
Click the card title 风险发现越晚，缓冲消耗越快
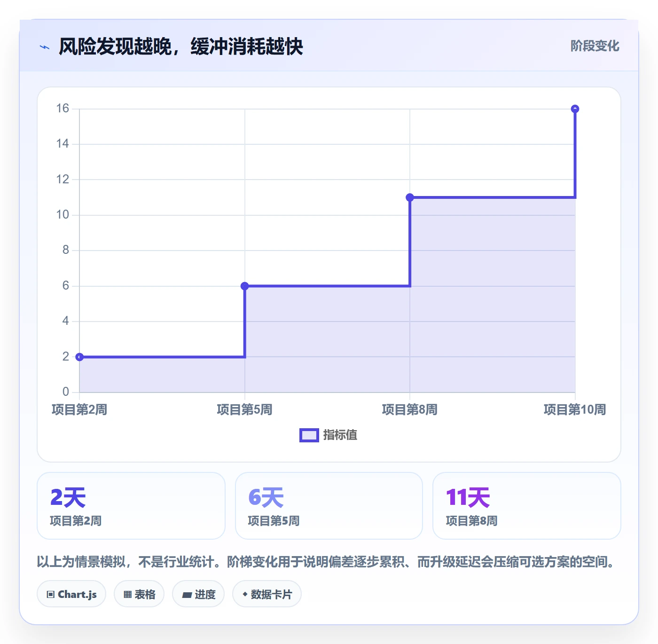(x=181, y=47)
